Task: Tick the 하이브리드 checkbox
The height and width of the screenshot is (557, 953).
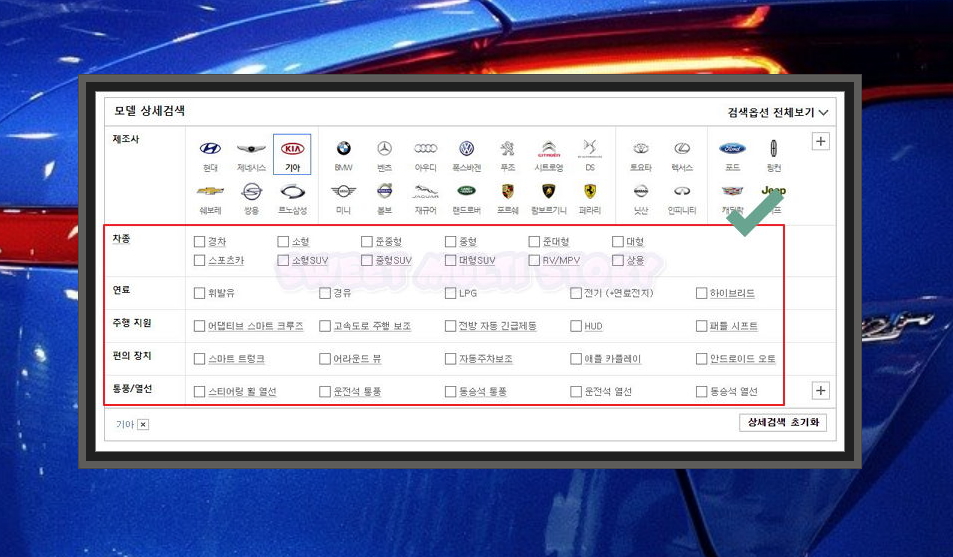Action: pyautogui.click(x=701, y=293)
